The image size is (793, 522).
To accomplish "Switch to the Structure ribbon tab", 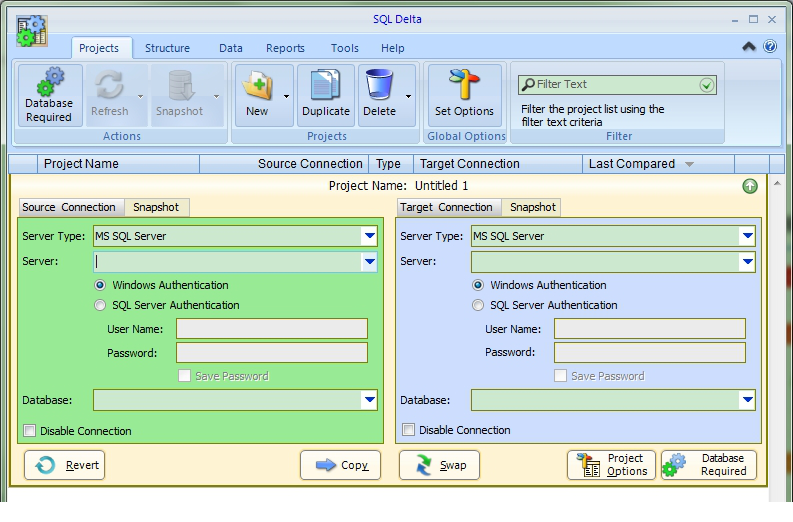I will coord(167,48).
